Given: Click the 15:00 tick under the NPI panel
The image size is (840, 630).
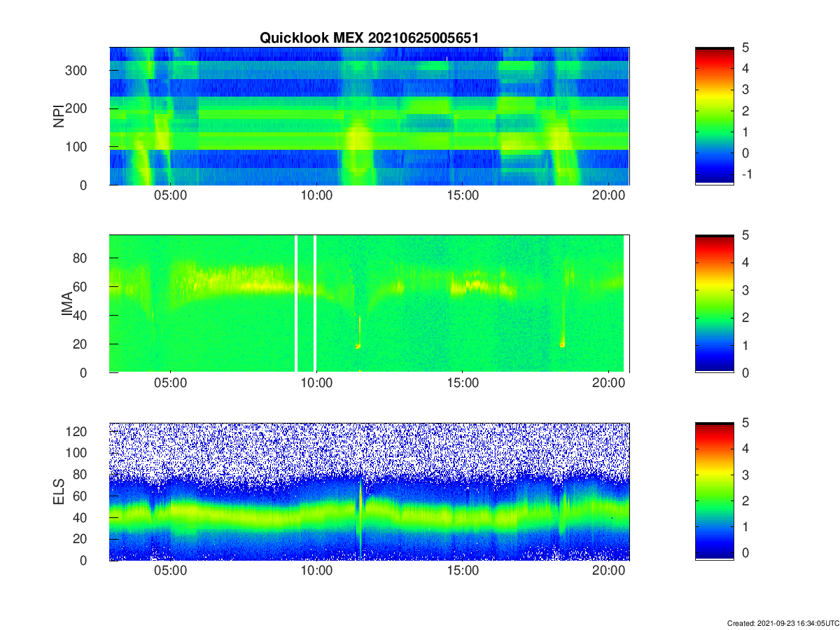Looking at the screenshot, I should [x=463, y=196].
